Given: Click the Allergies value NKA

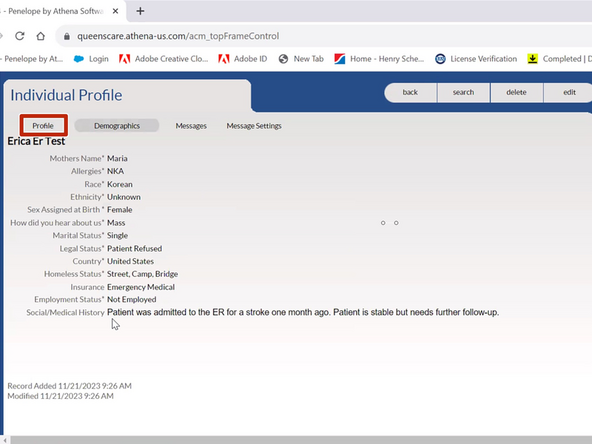Looking at the screenshot, I should tap(116, 171).
